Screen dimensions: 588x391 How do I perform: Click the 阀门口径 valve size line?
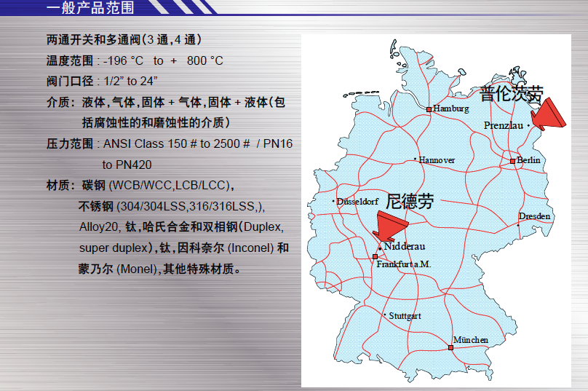tap(103, 81)
